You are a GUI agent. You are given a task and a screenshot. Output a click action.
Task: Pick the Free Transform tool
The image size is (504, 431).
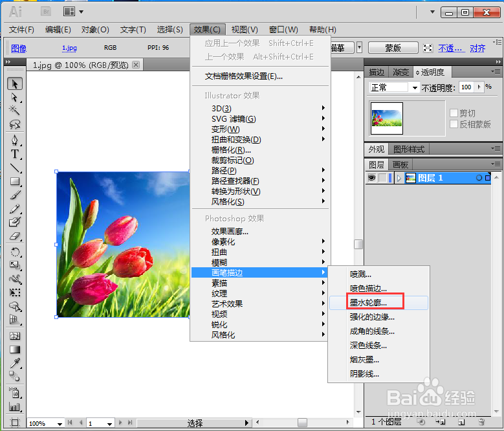[15, 293]
